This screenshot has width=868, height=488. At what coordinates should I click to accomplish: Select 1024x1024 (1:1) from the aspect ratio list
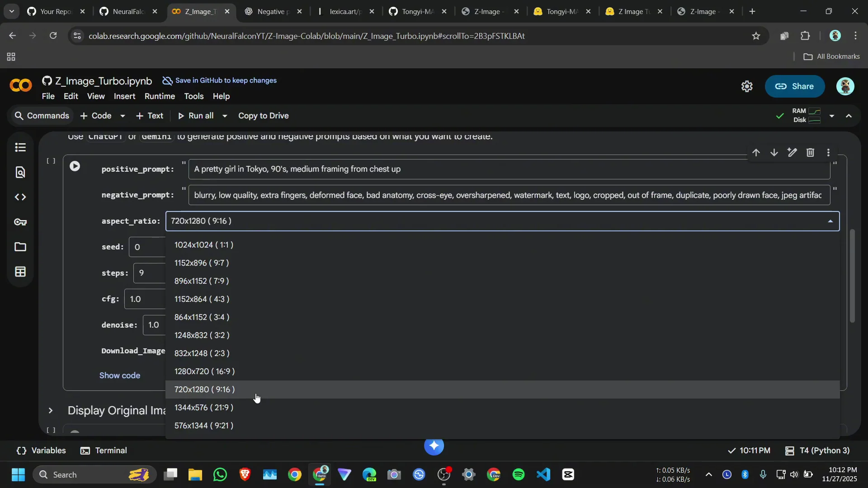[x=203, y=244]
